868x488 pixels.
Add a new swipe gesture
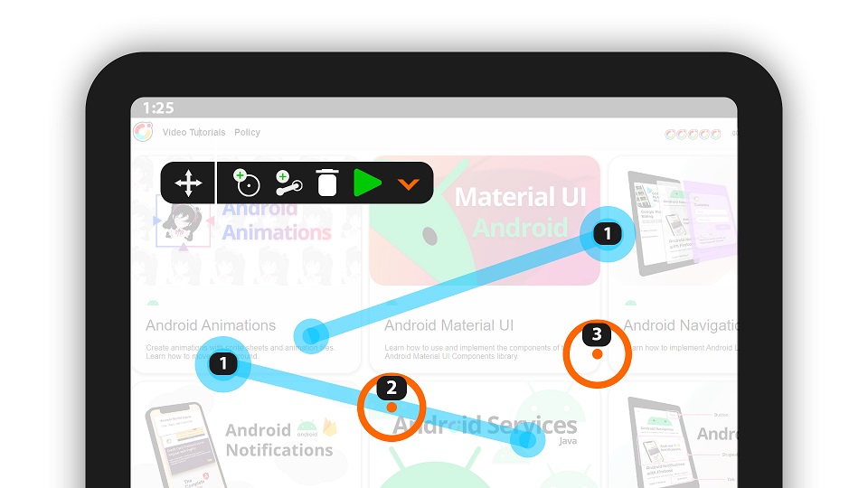288,183
